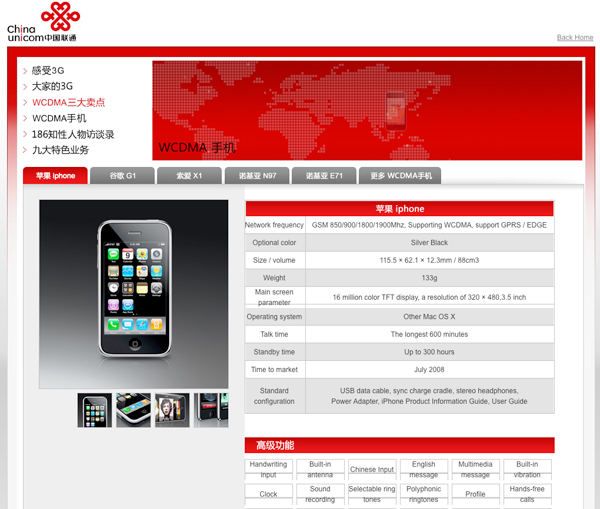Viewport: 600px width, 509px height.
Task: Click the Multimedia message feature cell
Action: coord(475,469)
